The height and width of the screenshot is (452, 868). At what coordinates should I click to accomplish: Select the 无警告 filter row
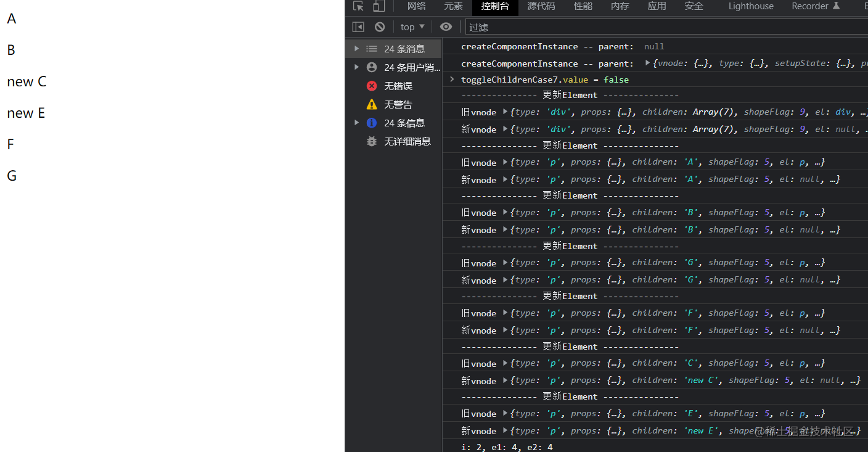(x=393, y=104)
